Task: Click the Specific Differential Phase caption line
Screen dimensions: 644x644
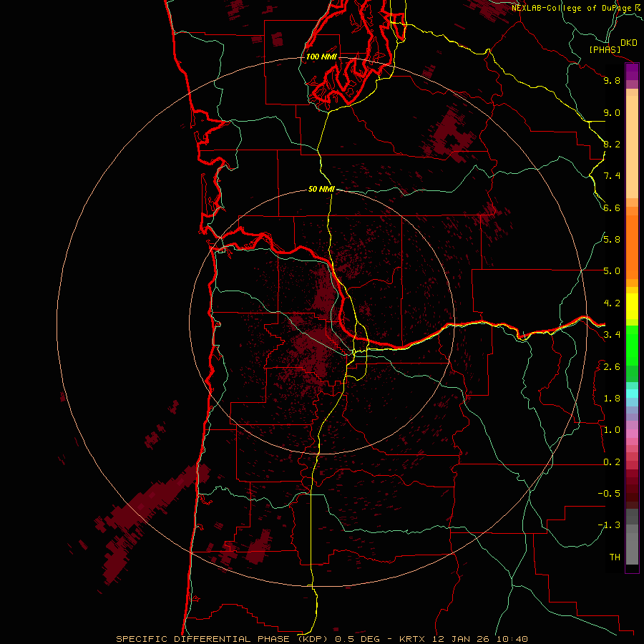Action: (x=321, y=639)
